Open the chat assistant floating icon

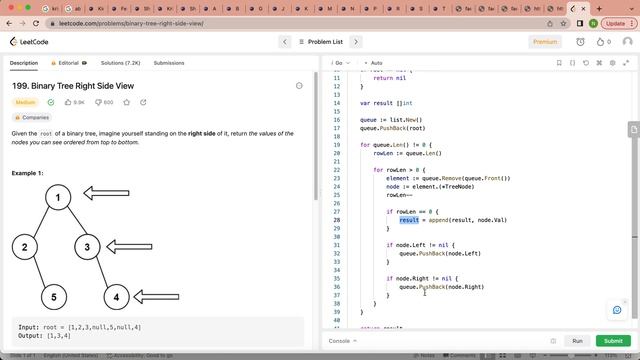click(x=617, y=310)
